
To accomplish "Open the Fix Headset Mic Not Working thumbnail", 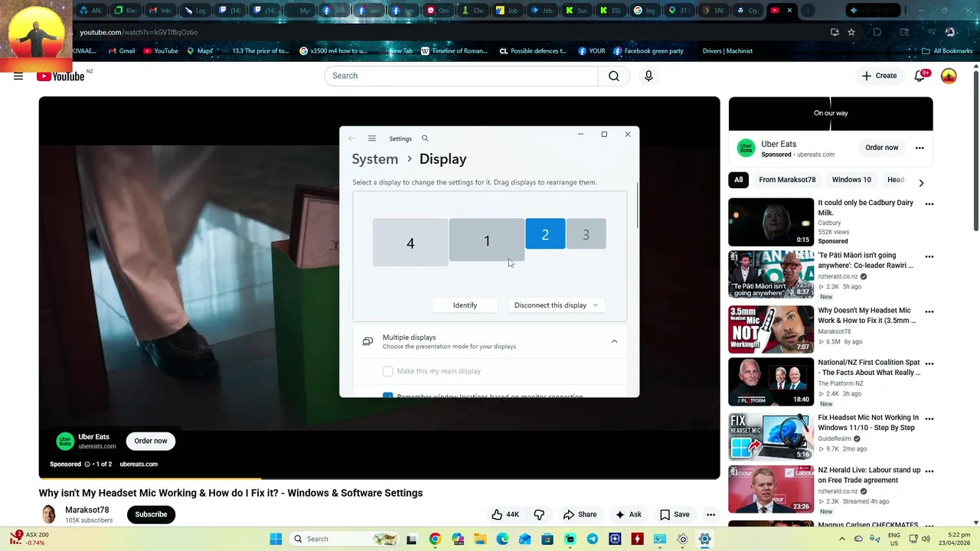I will pos(771,437).
